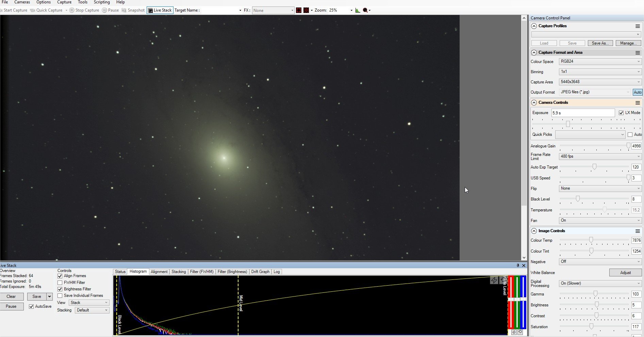Check Save Individual Frames
Viewport: 644px width, 337px height.
click(60, 295)
